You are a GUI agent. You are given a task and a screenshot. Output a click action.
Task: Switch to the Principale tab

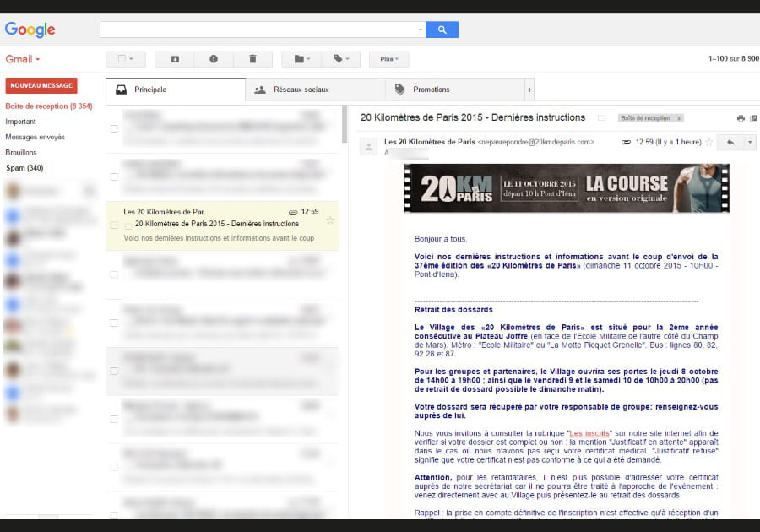pos(176,90)
